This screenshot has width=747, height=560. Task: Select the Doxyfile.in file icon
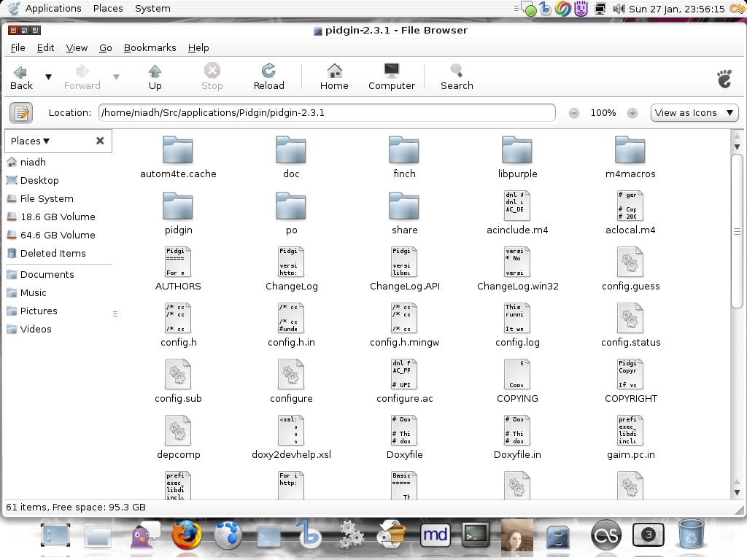517,430
